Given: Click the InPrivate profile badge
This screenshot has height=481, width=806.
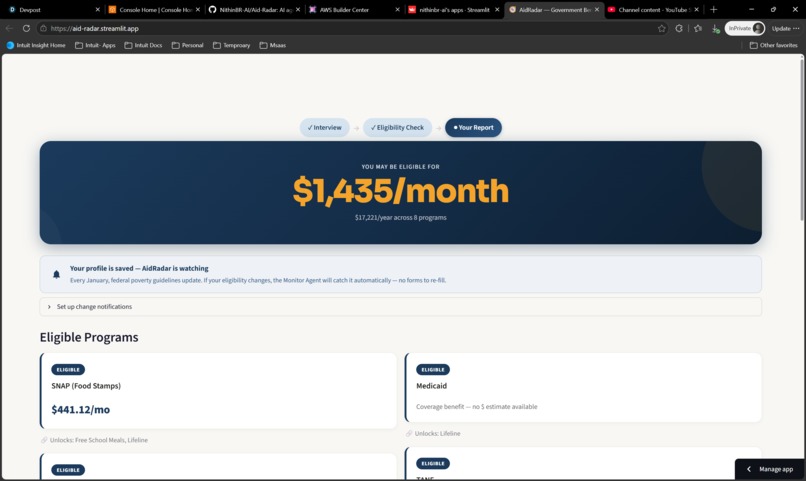Looking at the screenshot, I should pyautogui.click(x=745, y=28).
